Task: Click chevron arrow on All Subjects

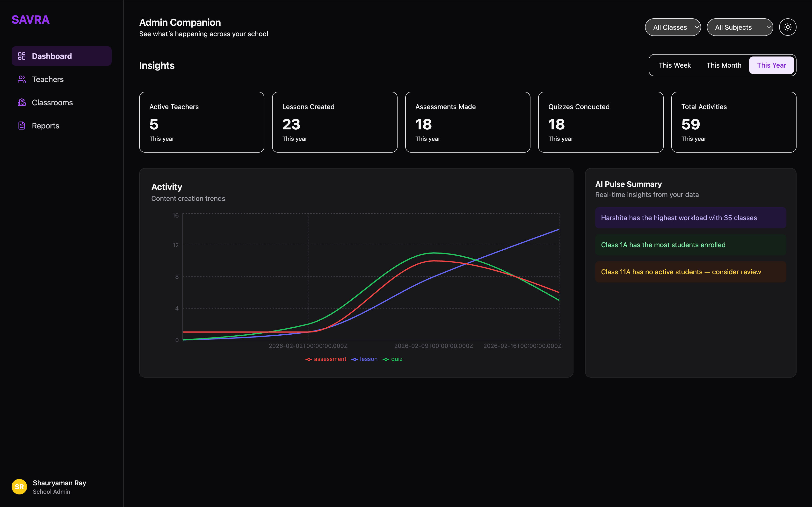Action: (x=769, y=27)
